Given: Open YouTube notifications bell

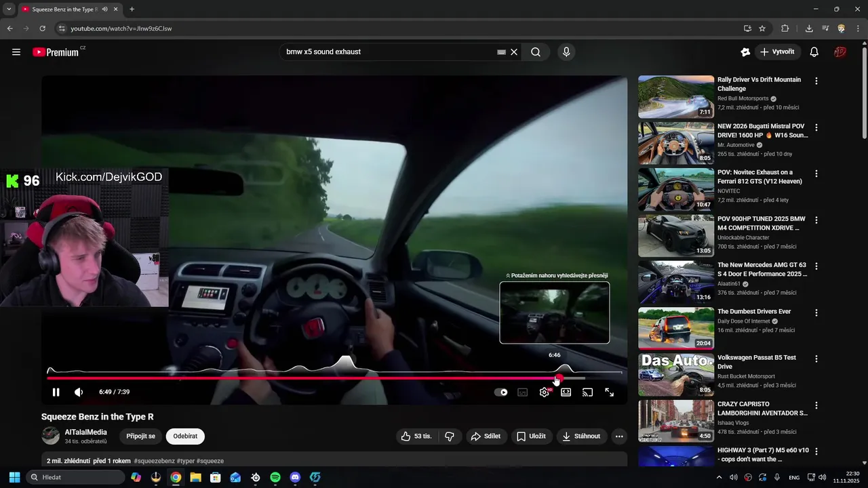Looking at the screenshot, I should 814,52.
